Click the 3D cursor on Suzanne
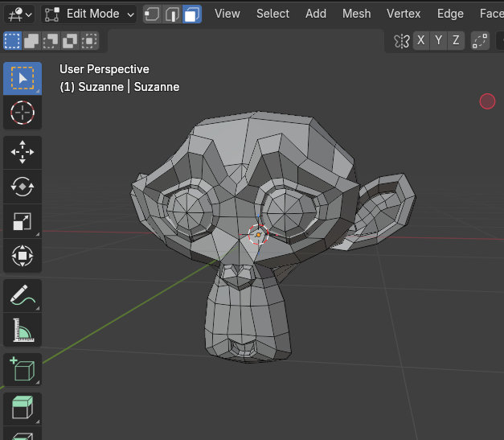 pyautogui.click(x=258, y=235)
